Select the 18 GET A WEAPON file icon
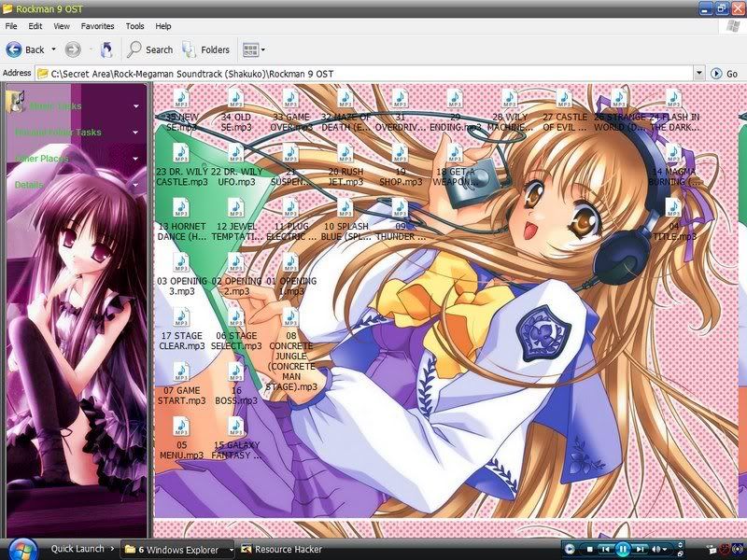 pos(455,153)
